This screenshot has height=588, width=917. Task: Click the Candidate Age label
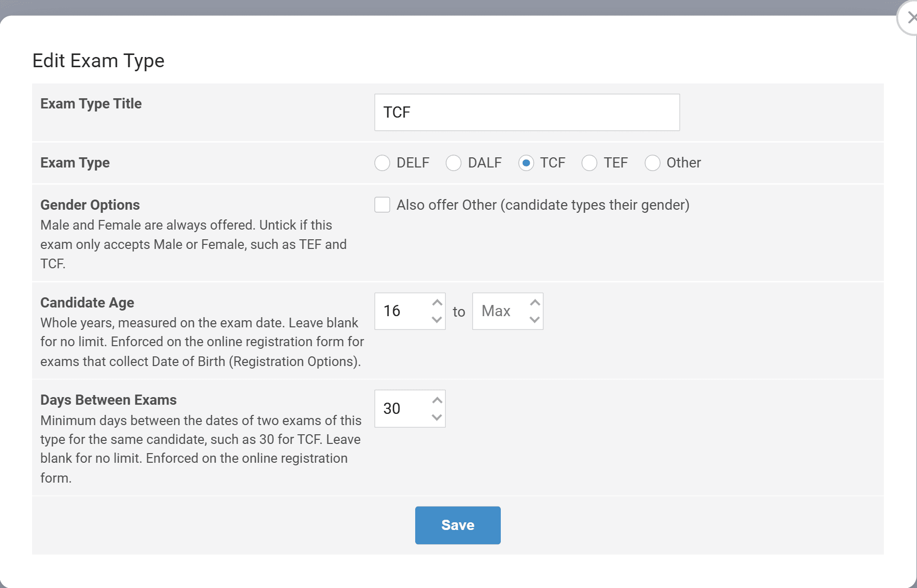point(87,302)
